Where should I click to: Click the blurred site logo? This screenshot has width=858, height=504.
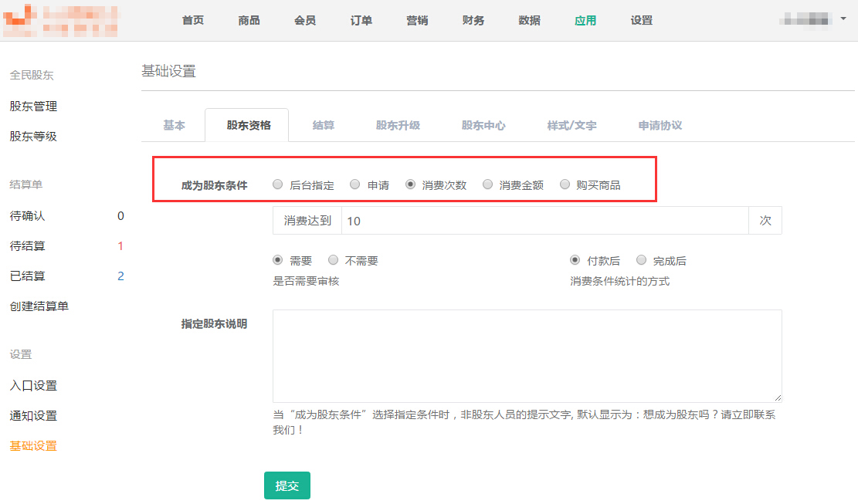pyautogui.click(x=62, y=21)
